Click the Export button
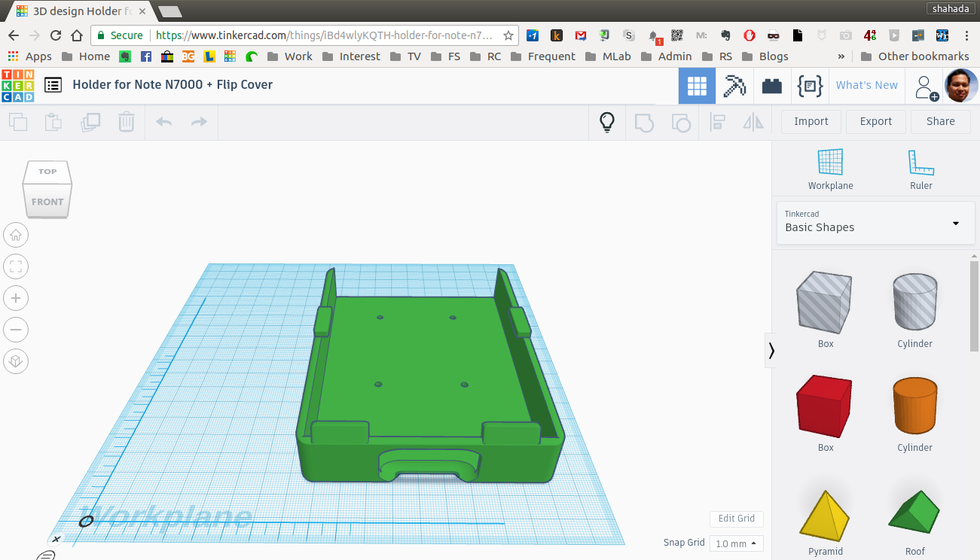The height and width of the screenshot is (560, 980). 875,121
